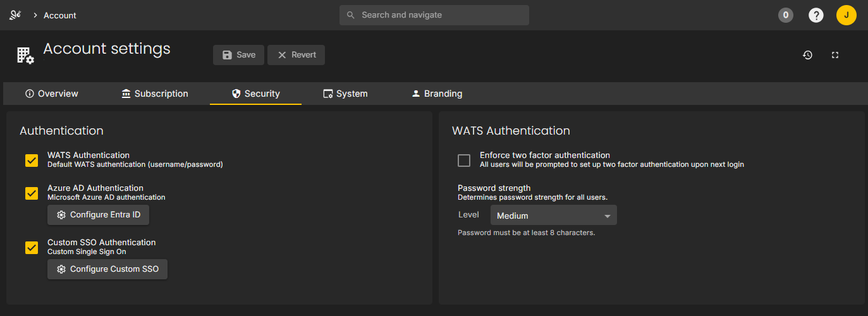Click the WATS Authentication panel heading
Viewport: 868px width, 316px height.
tap(511, 131)
